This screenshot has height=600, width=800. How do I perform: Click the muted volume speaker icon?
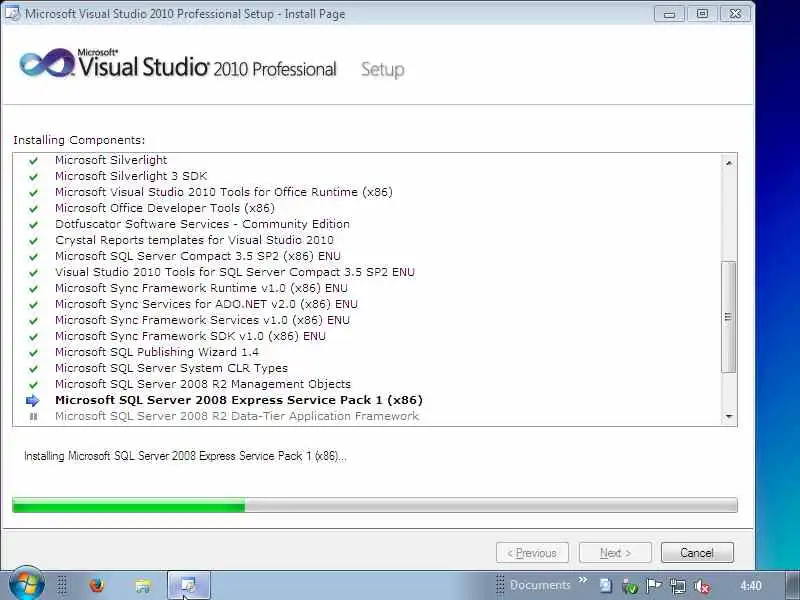702,586
